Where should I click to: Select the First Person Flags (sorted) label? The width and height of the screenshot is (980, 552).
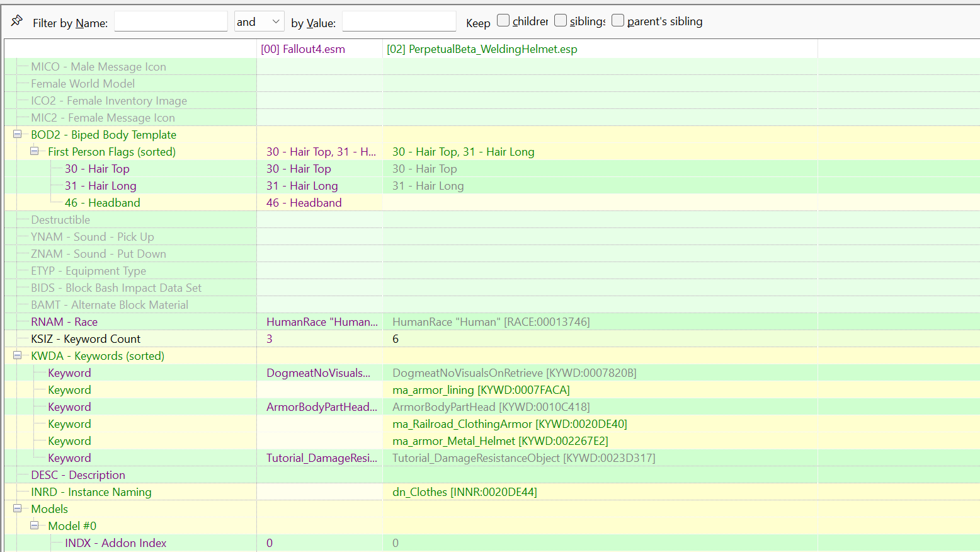(111, 152)
